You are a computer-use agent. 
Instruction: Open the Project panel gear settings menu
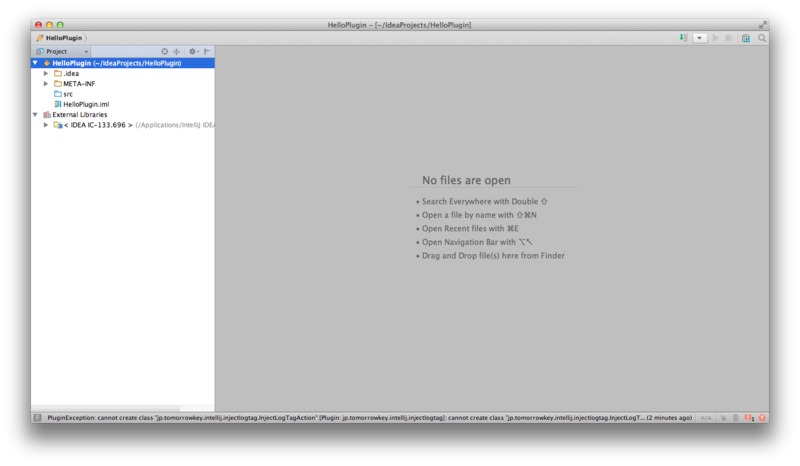[193, 52]
